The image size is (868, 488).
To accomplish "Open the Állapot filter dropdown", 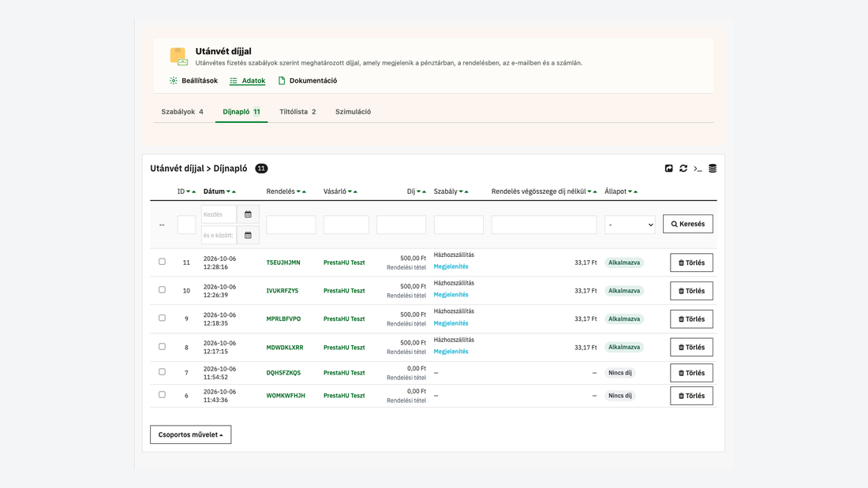I will pos(630,225).
